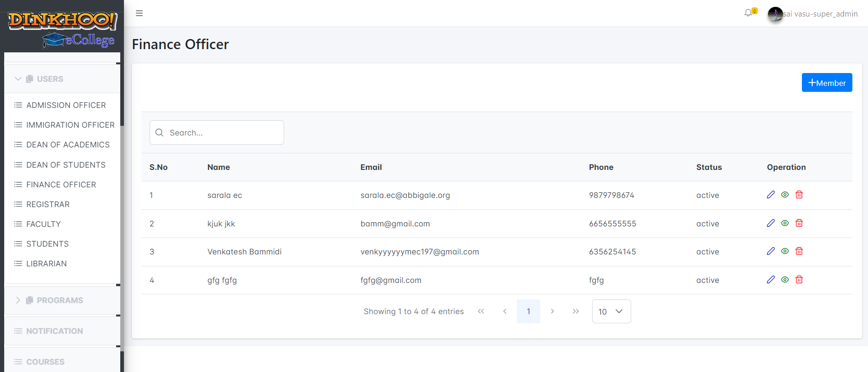Click name Venkatesh Bammidi
Viewport: 868px width, 372px height.
pyautogui.click(x=244, y=252)
